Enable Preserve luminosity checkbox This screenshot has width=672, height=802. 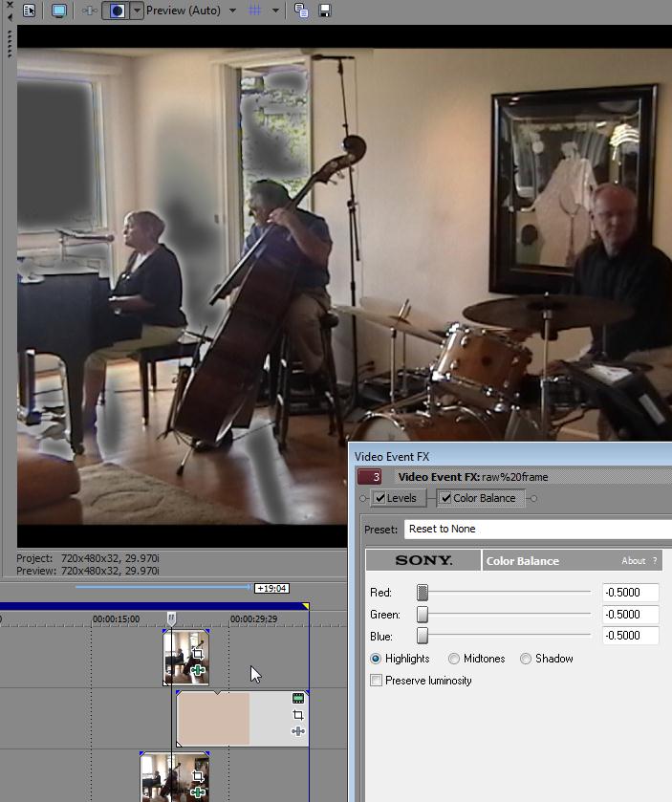tap(376, 681)
